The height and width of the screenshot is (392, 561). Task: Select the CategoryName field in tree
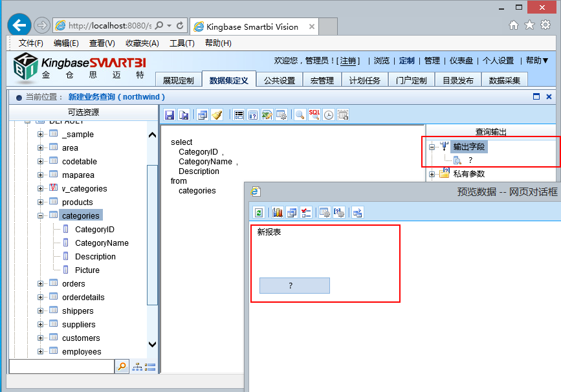102,243
